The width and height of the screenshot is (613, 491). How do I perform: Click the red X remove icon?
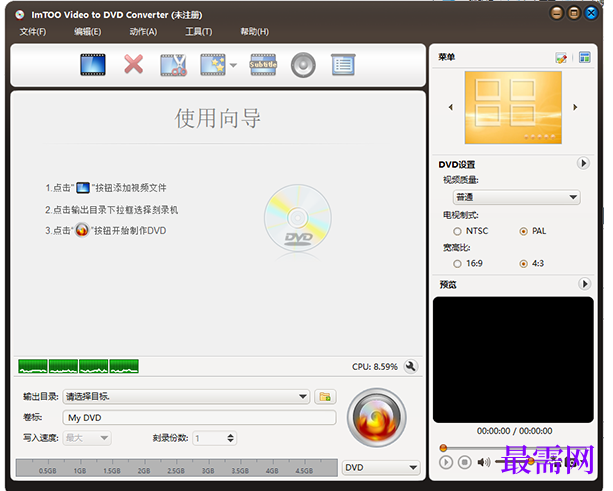[x=134, y=65]
